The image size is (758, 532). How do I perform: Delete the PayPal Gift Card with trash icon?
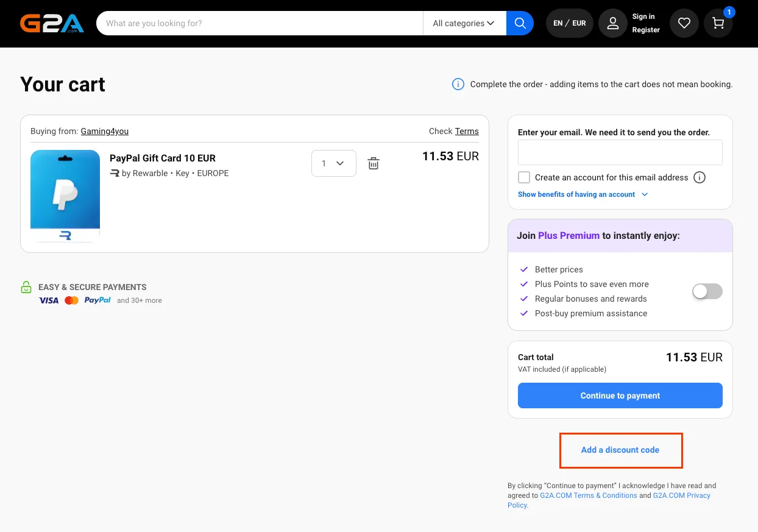374,163
